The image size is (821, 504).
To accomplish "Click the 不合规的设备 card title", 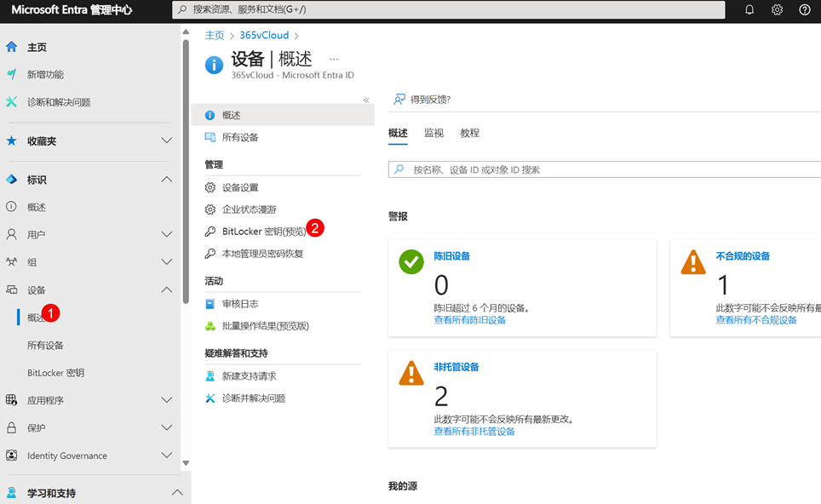I will [743, 256].
